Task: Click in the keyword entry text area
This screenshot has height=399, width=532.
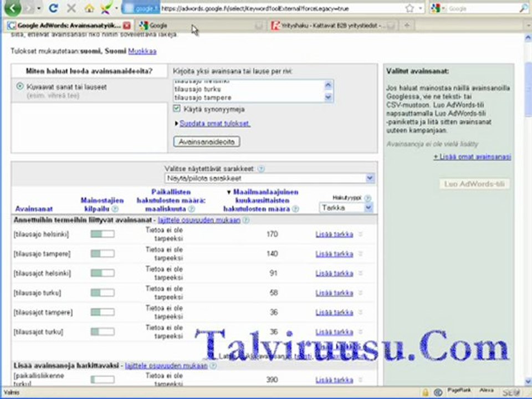Action: pos(249,91)
